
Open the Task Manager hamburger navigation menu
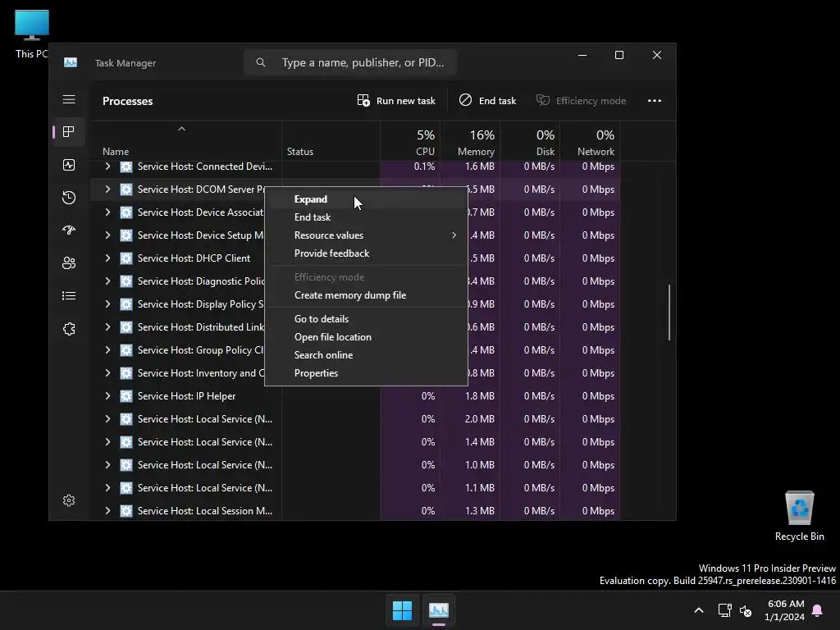(x=69, y=99)
